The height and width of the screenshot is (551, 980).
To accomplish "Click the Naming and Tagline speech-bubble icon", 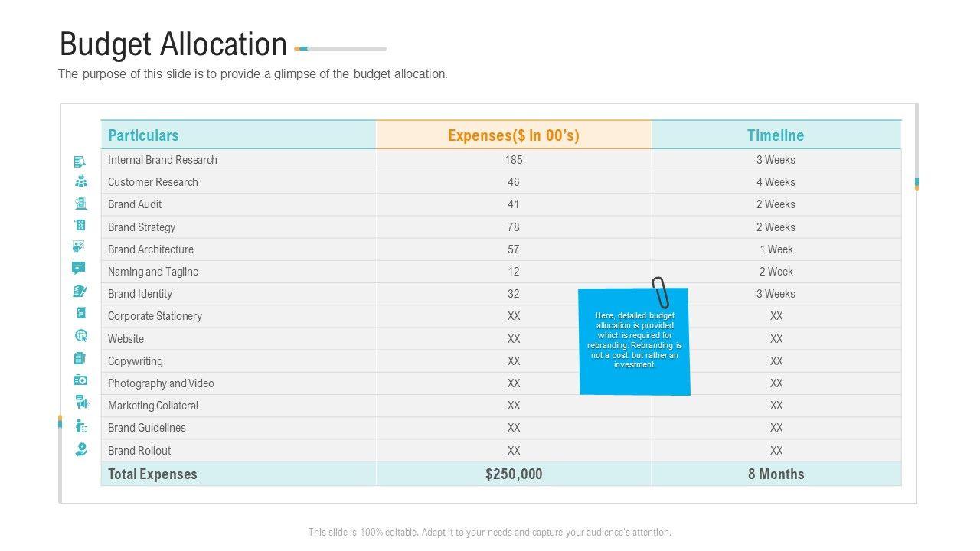I will tap(79, 268).
